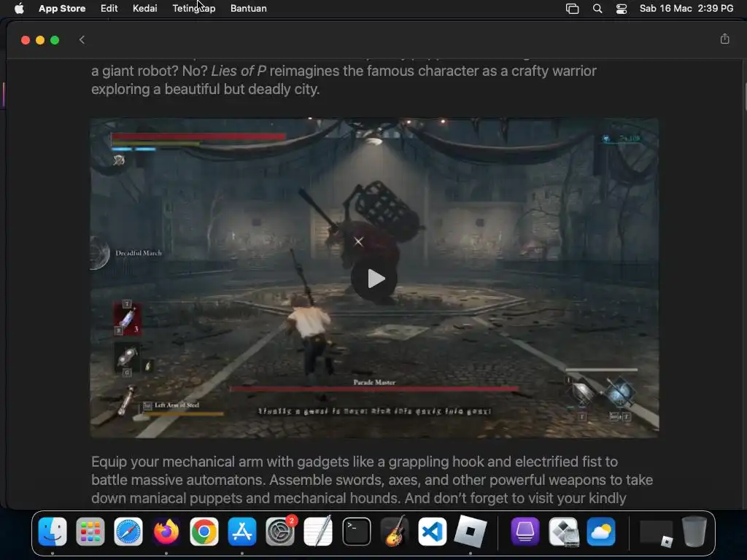Viewport: 747px width, 560px height.
Task: Open Finder from the Dock
Action: [53, 532]
